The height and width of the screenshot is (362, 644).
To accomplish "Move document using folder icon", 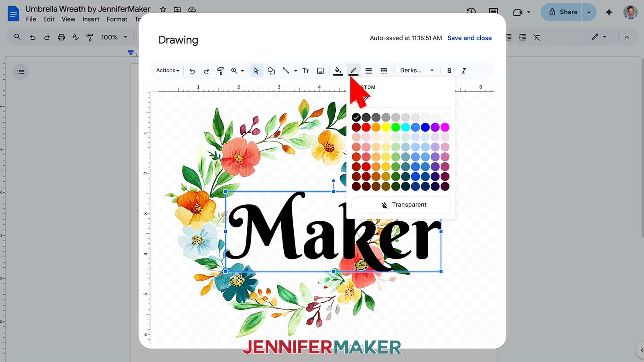I will click(177, 9).
